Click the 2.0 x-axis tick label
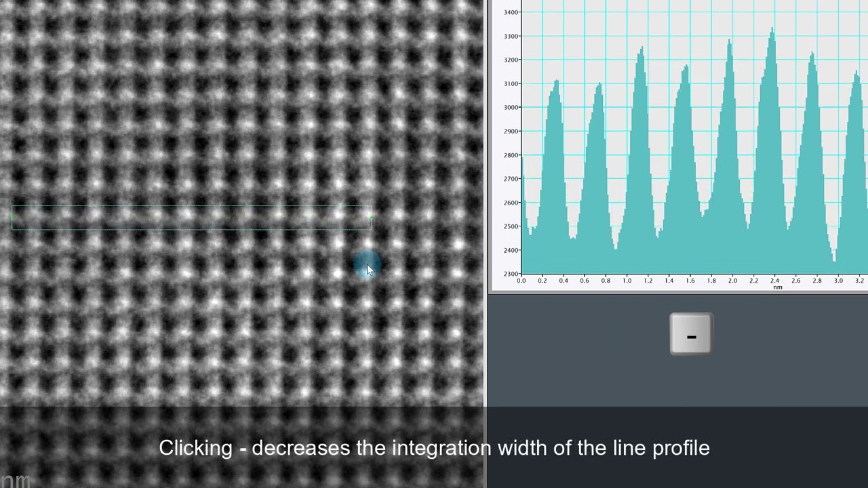 (x=732, y=280)
